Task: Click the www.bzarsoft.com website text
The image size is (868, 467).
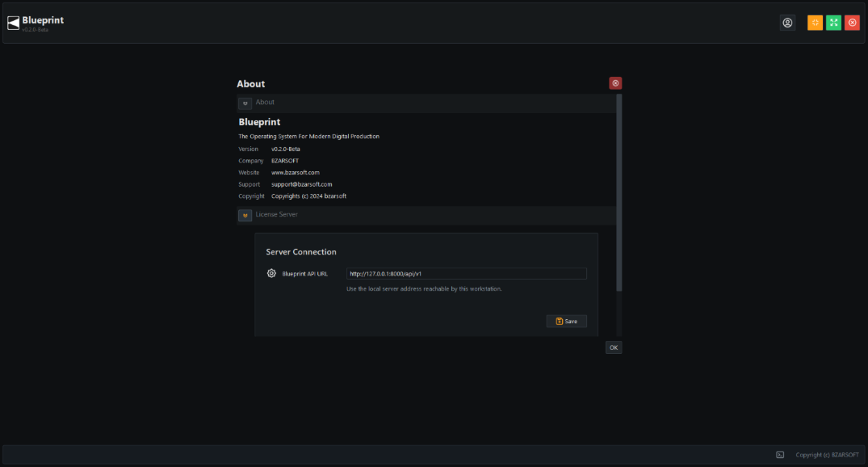Action: click(295, 173)
